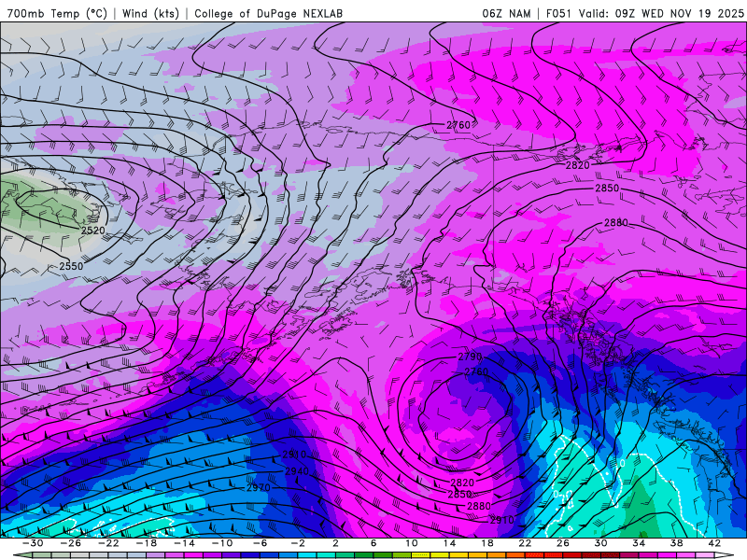This screenshot has height=560, width=747.
Task: Click the 26 value on temperature scale
Action: 563,543
